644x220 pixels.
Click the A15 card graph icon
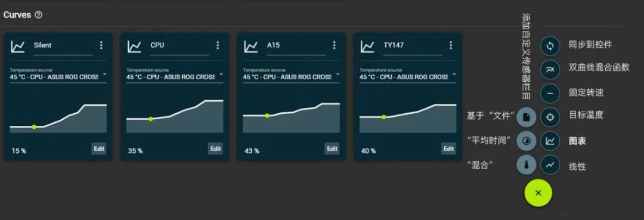coord(251,47)
